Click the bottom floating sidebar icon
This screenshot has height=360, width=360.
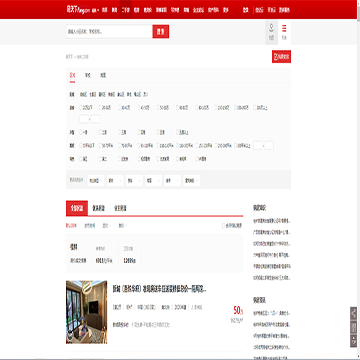point(353,341)
